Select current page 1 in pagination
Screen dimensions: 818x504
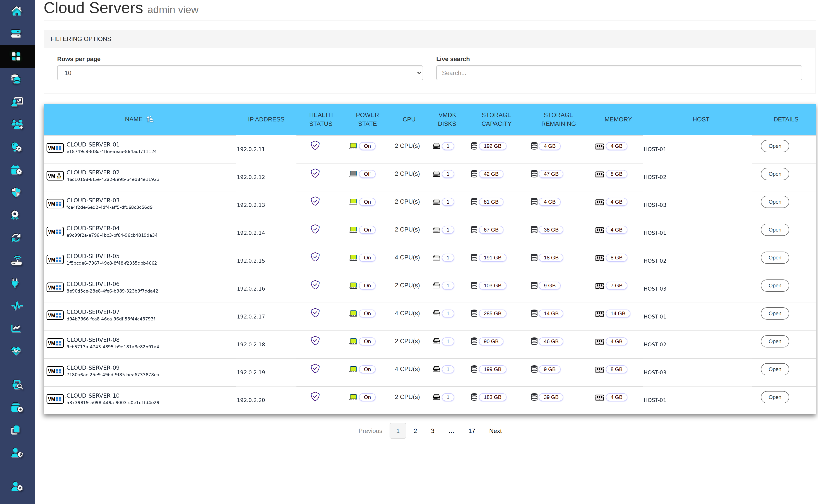click(398, 431)
